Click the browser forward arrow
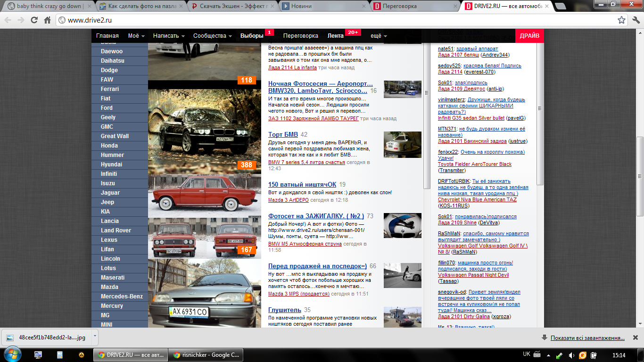The image size is (644, 362). (x=21, y=20)
